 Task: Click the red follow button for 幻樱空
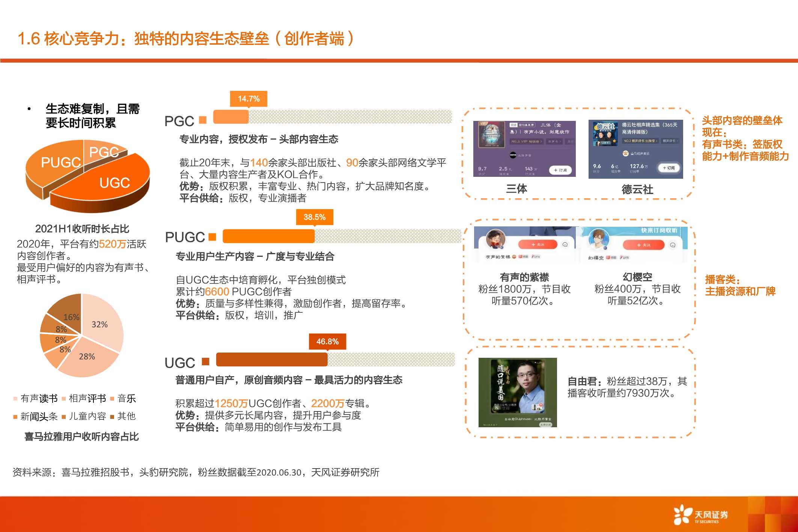click(643, 245)
